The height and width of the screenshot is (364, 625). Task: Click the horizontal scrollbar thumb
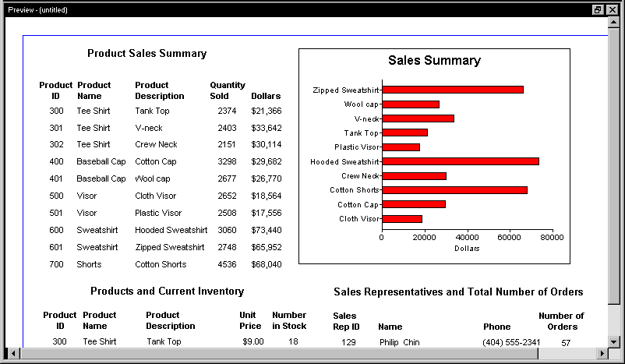pos(279,353)
